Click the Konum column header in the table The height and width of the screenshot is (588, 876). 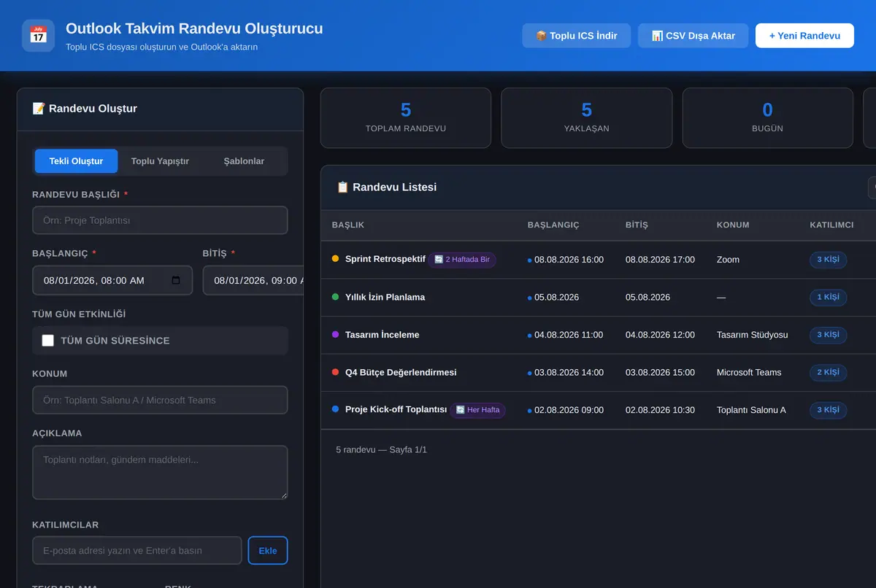click(x=733, y=225)
